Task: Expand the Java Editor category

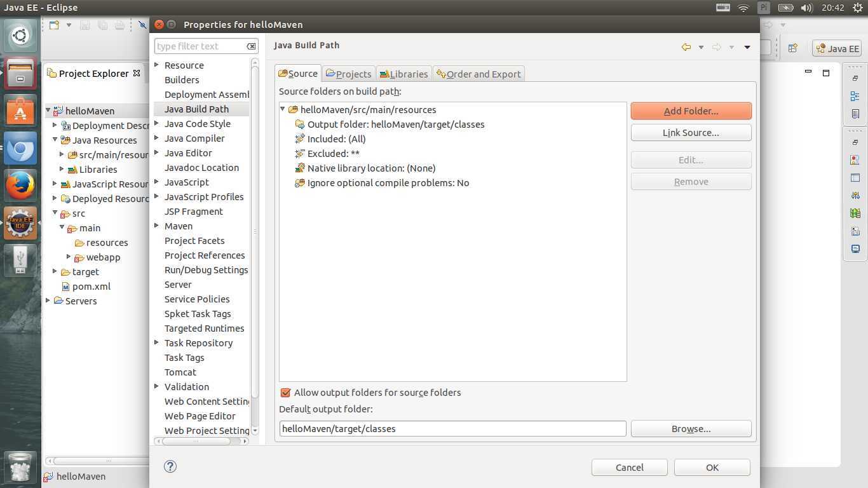Action: 157,152
